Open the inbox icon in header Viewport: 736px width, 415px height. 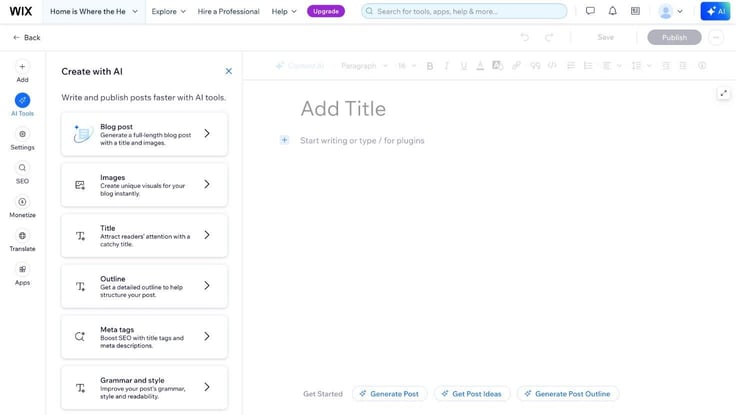click(635, 11)
